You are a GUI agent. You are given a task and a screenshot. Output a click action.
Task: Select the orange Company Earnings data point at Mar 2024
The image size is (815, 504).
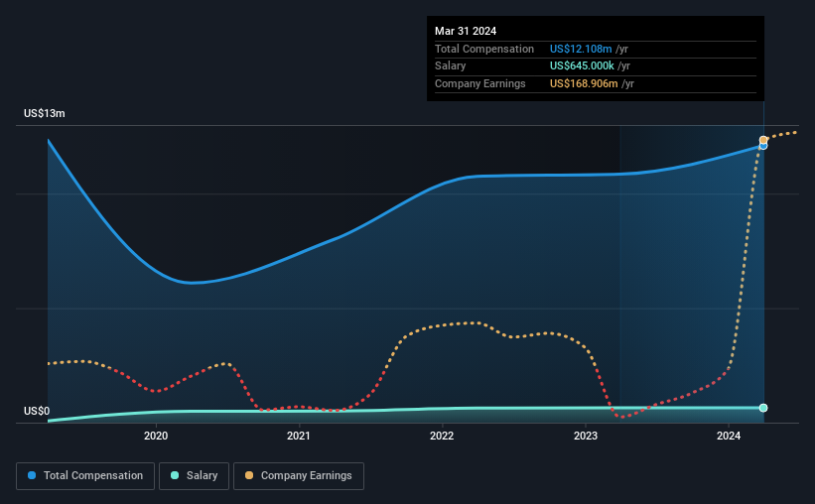coord(763,140)
